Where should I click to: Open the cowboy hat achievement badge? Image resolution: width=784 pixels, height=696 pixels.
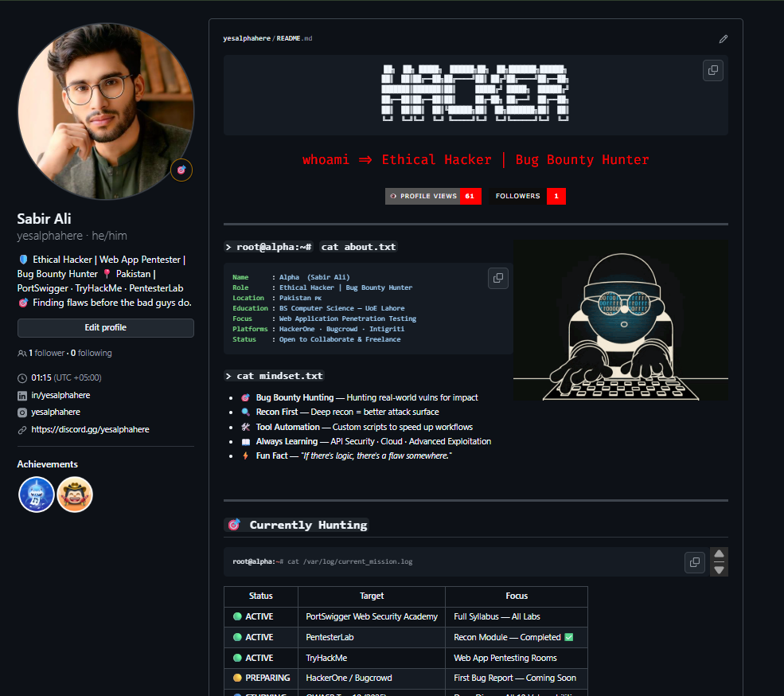click(x=75, y=495)
